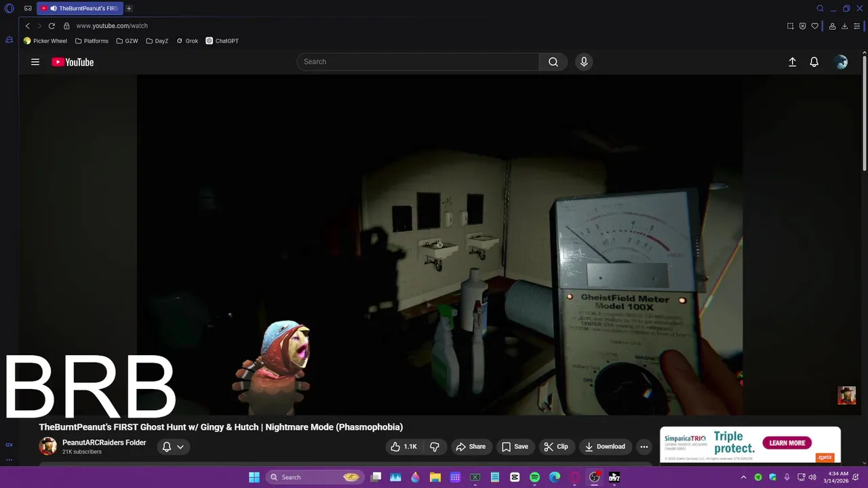
Task: Click the Windows taskbar Search box
Action: coord(314,477)
